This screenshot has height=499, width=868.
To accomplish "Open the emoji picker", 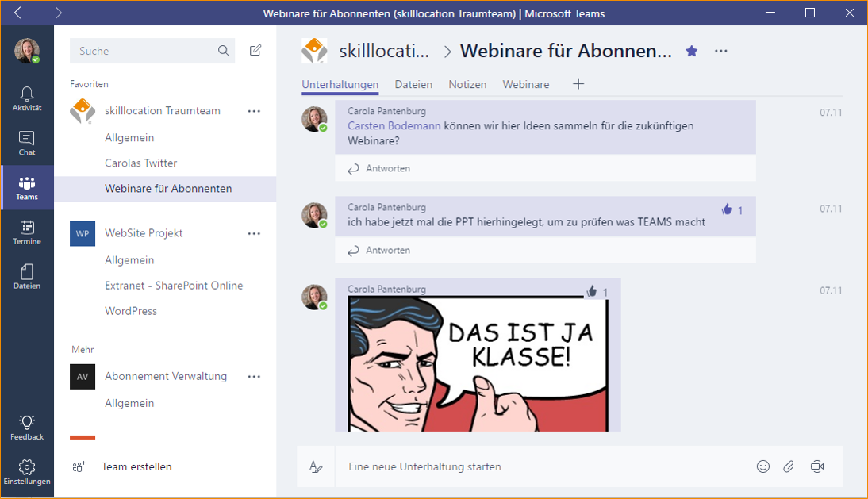I will pyautogui.click(x=762, y=467).
